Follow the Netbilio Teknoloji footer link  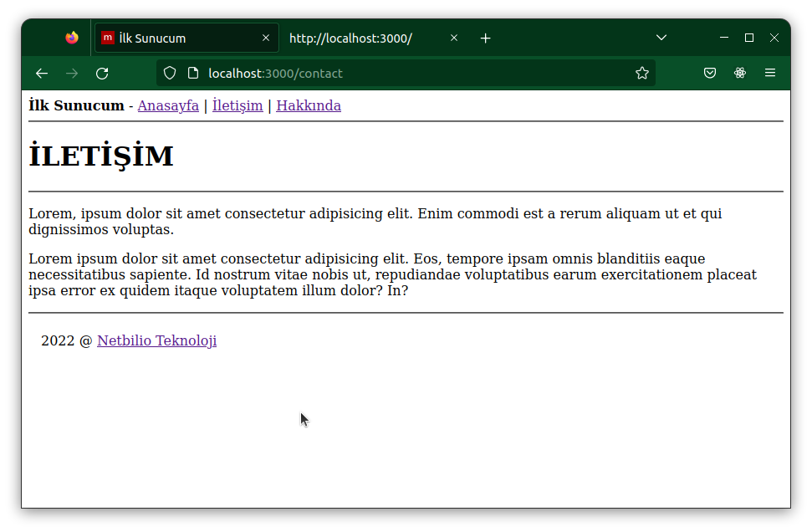coord(157,340)
